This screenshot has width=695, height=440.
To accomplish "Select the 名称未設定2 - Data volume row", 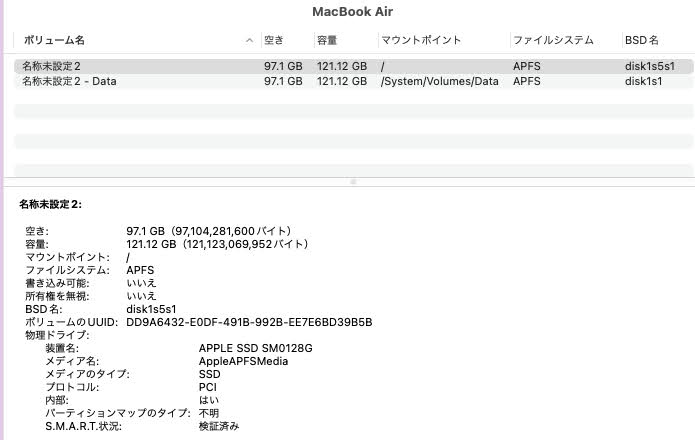I will [x=69, y=81].
